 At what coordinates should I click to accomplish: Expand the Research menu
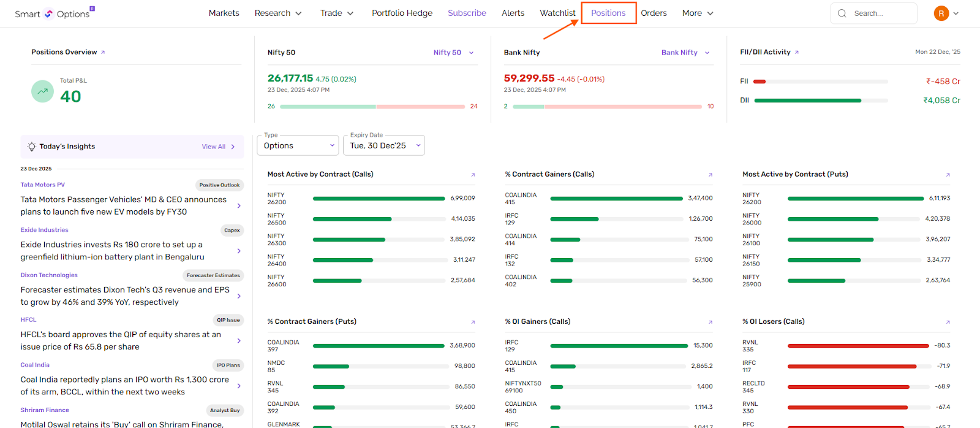pos(278,13)
